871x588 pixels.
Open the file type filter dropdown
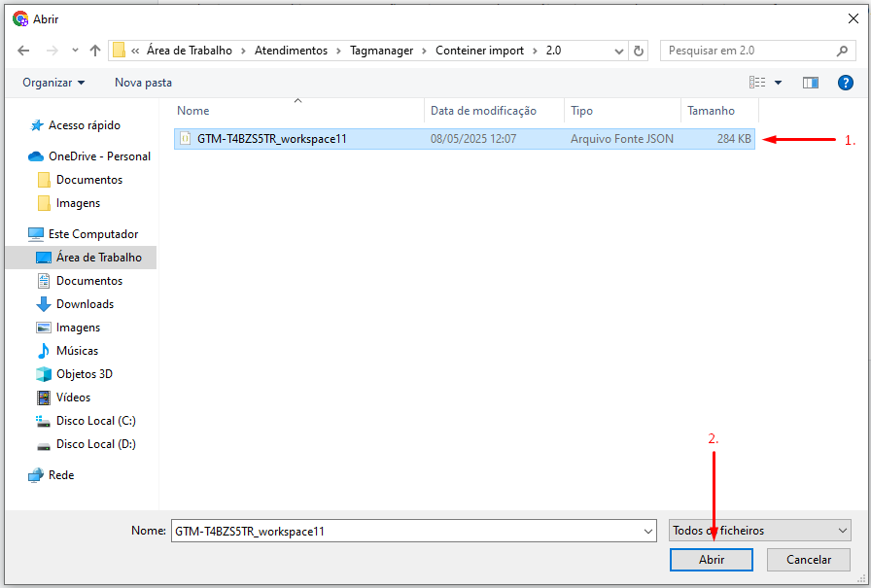click(x=760, y=531)
